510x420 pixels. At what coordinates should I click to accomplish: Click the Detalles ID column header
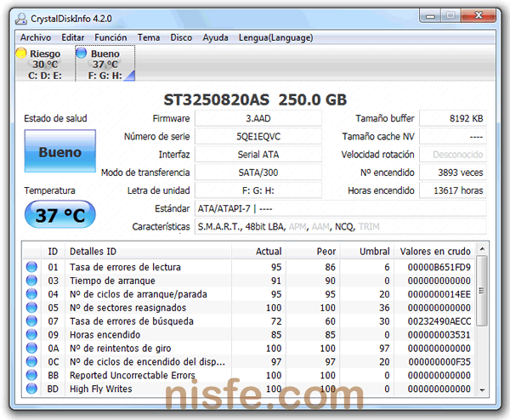point(148,252)
